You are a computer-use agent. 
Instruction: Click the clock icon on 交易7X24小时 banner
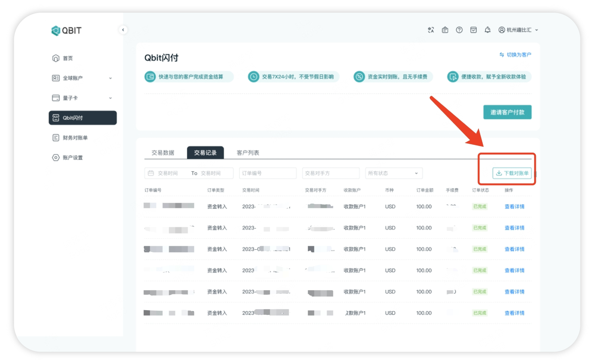[x=254, y=77]
